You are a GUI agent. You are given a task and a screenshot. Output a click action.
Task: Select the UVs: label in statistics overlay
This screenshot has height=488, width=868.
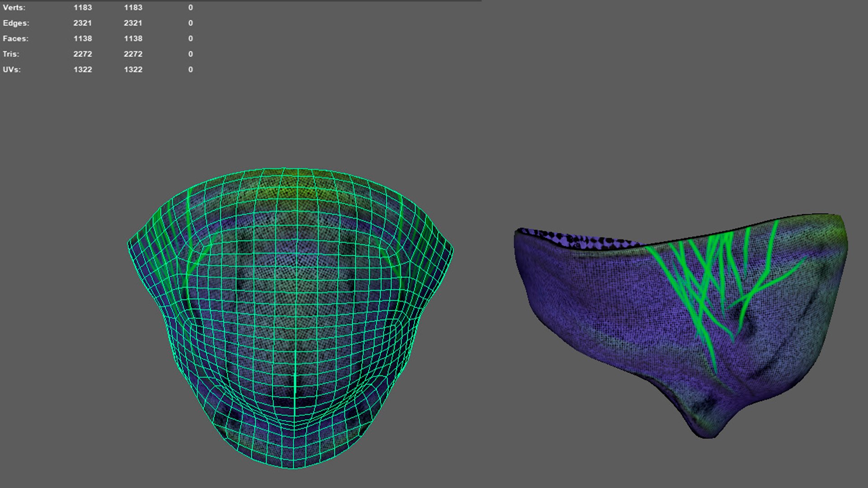[x=12, y=70]
